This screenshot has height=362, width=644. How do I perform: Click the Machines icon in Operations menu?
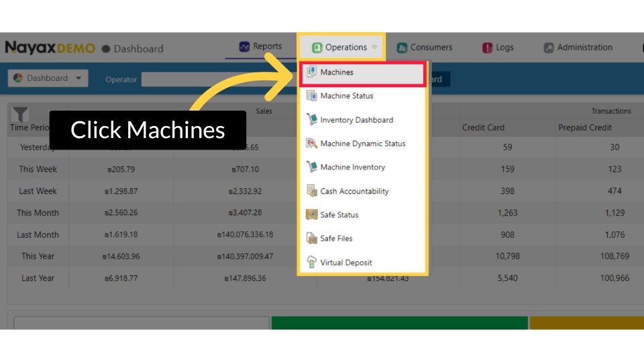[x=312, y=72]
